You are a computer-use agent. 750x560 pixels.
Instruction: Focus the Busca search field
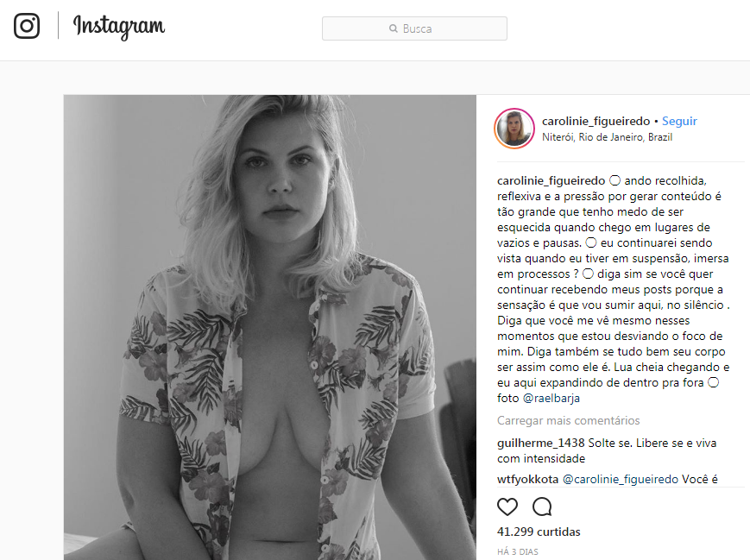click(414, 28)
